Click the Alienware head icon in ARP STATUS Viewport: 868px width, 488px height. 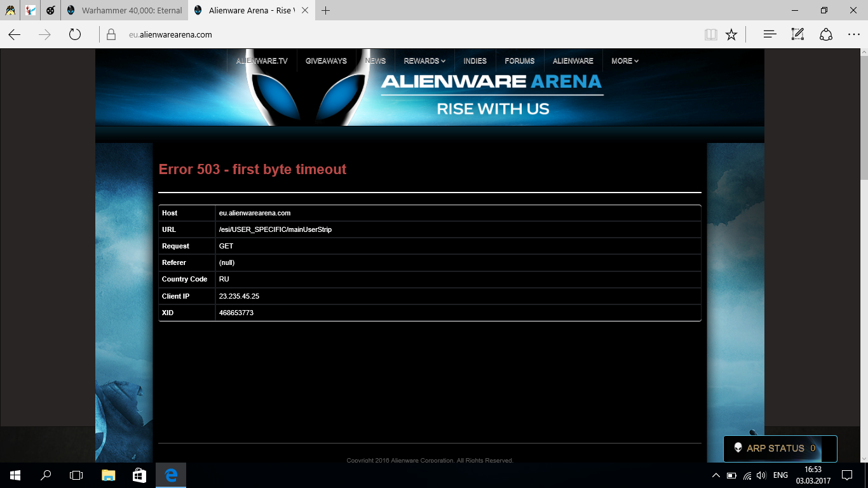[738, 448]
